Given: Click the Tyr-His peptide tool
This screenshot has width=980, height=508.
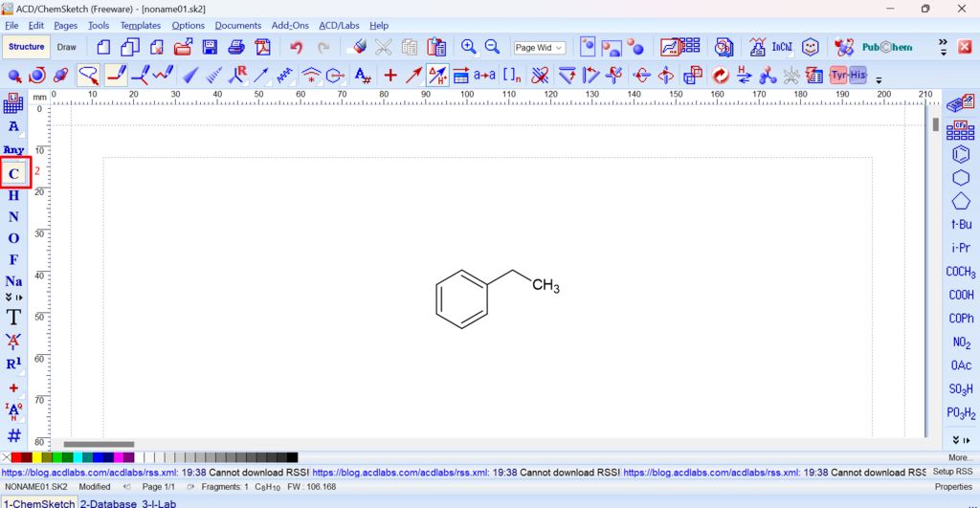Looking at the screenshot, I should point(848,75).
